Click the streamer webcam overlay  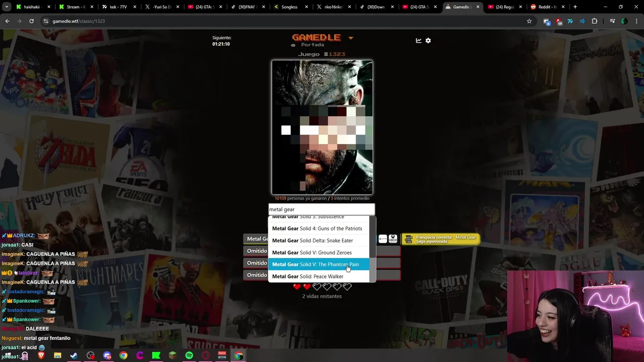(576, 316)
